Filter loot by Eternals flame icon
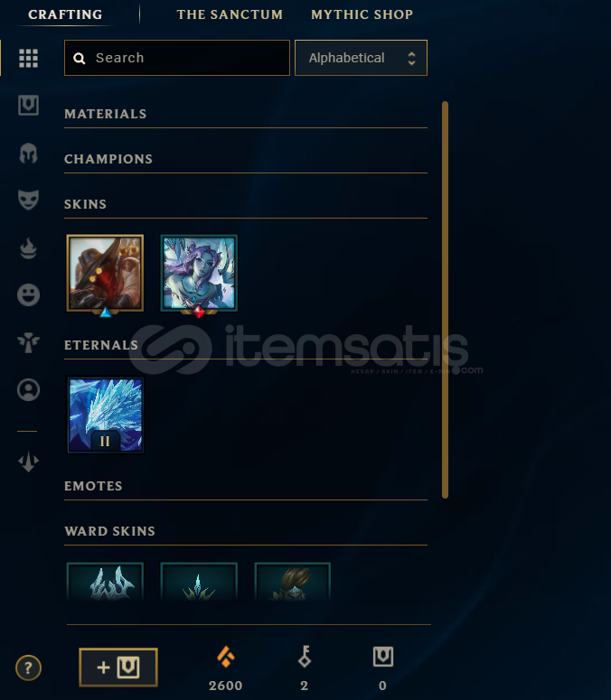This screenshot has width=611, height=700. (28, 248)
